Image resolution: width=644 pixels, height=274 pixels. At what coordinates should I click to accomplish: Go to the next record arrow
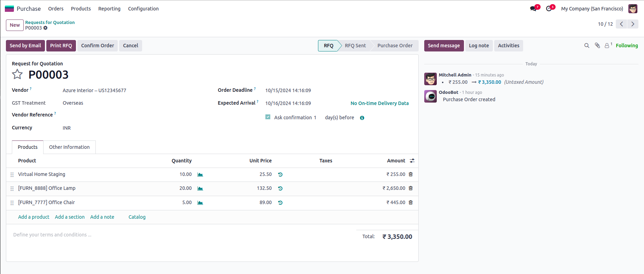(633, 24)
